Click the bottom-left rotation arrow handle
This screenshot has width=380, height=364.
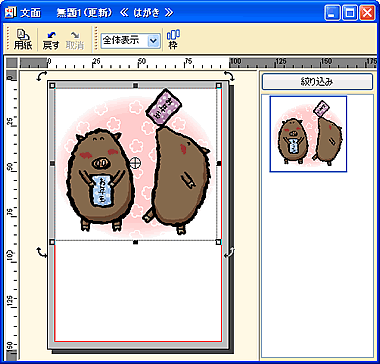[x=42, y=252]
